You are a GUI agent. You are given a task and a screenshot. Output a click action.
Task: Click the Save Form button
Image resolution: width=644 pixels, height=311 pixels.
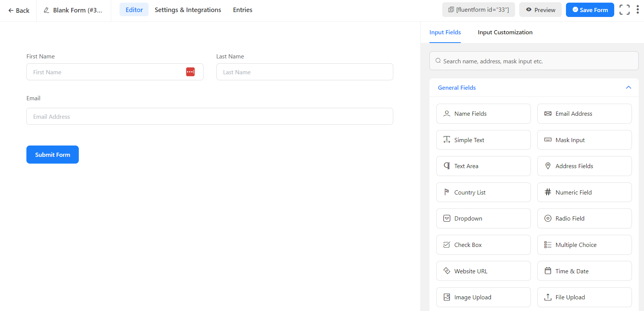pos(590,10)
